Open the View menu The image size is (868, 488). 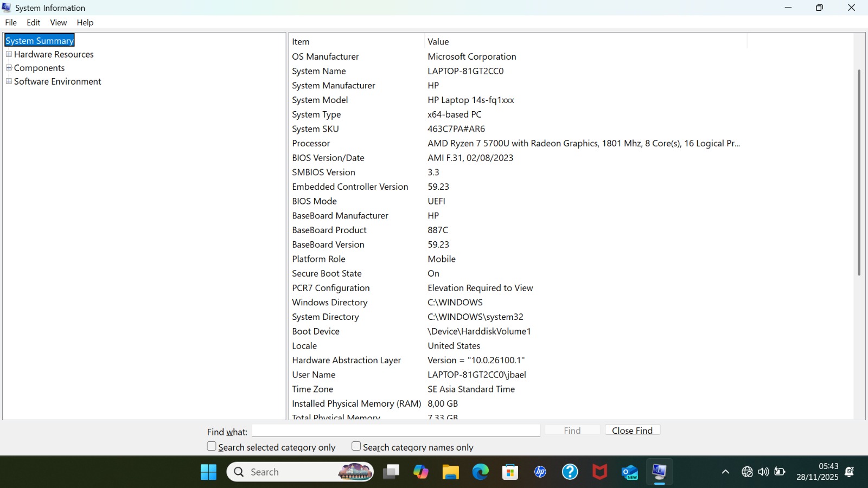click(58, 22)
